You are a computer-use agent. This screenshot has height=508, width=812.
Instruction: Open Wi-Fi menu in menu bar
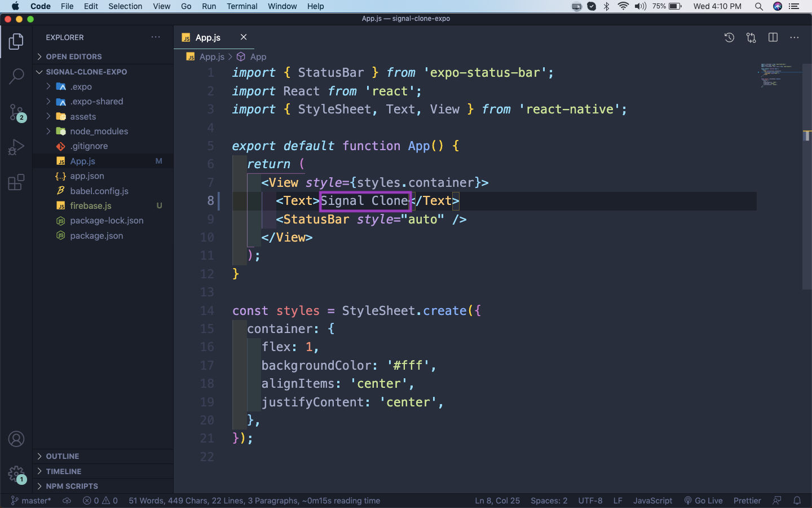(623, 6)
